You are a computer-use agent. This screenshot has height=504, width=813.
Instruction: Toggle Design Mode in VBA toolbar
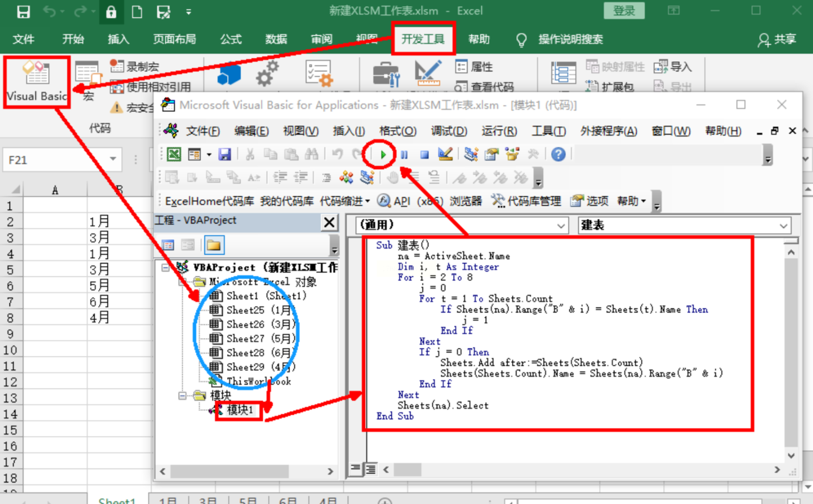pos(445,155)
